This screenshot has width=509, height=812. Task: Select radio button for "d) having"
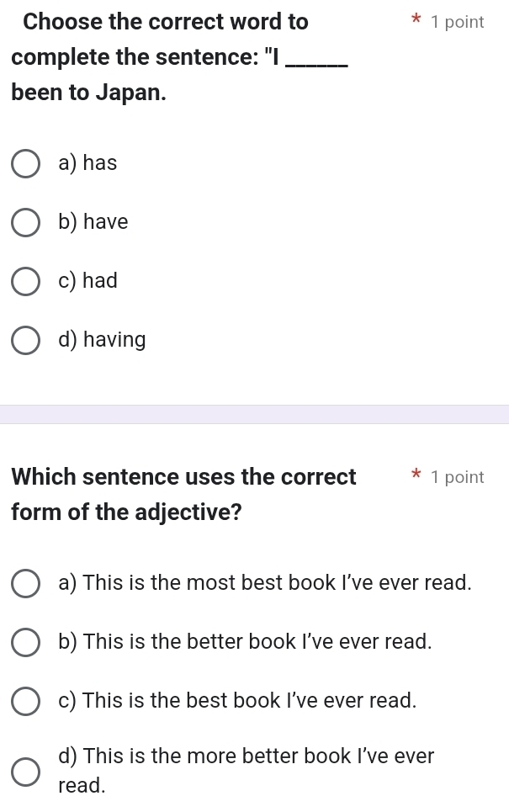click(25, 341)
